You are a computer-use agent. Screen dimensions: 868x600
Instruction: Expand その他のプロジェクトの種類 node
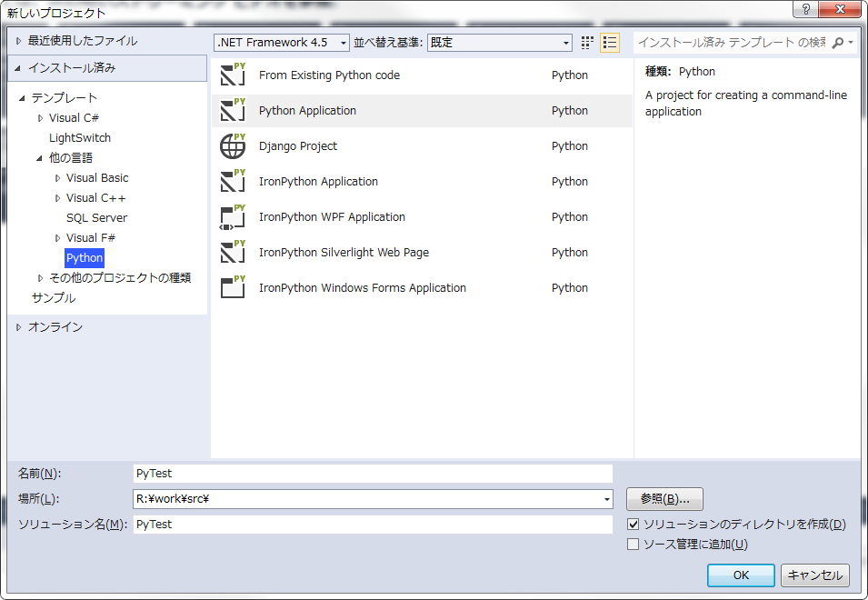coord(40,278)
